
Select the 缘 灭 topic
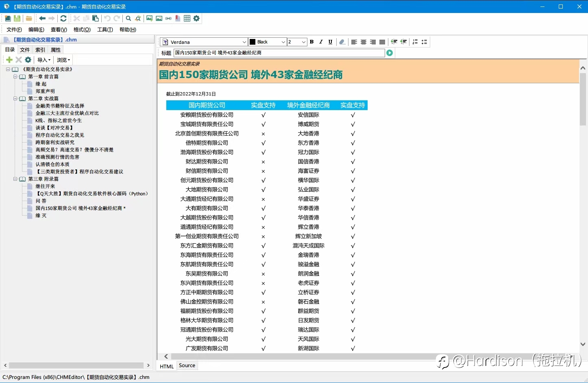(x=41, y=216)
